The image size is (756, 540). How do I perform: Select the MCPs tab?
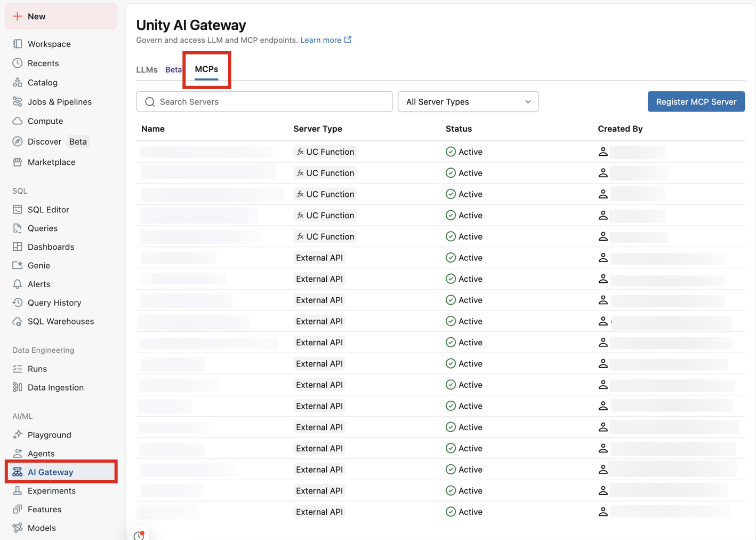207,69
